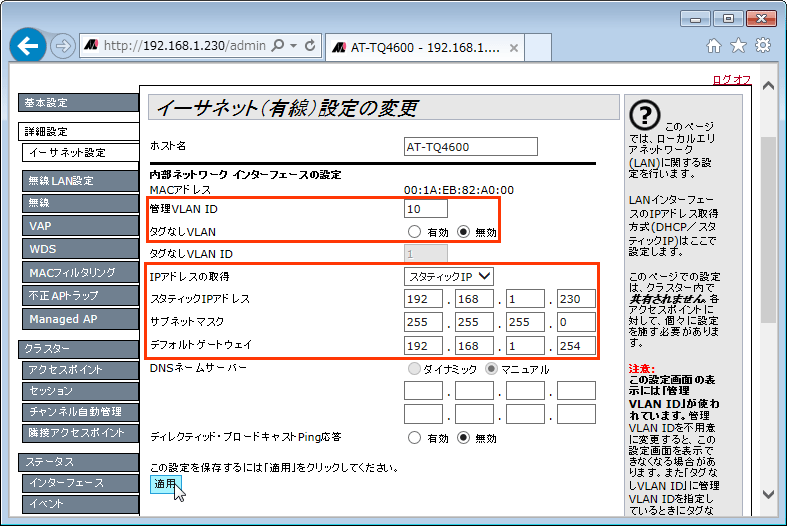Select 無効 for タグなしVLAN
787x526 pixels.
click(464, 231)
